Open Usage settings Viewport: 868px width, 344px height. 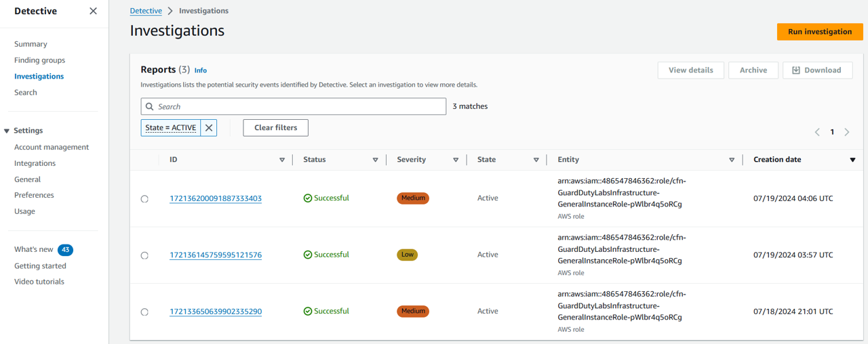click(x=24, y=211)
